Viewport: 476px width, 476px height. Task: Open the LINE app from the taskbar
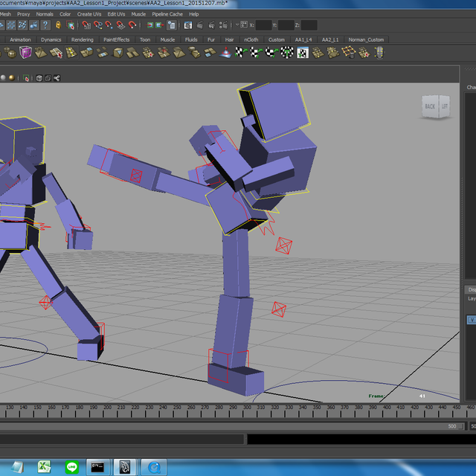(72, 467)
